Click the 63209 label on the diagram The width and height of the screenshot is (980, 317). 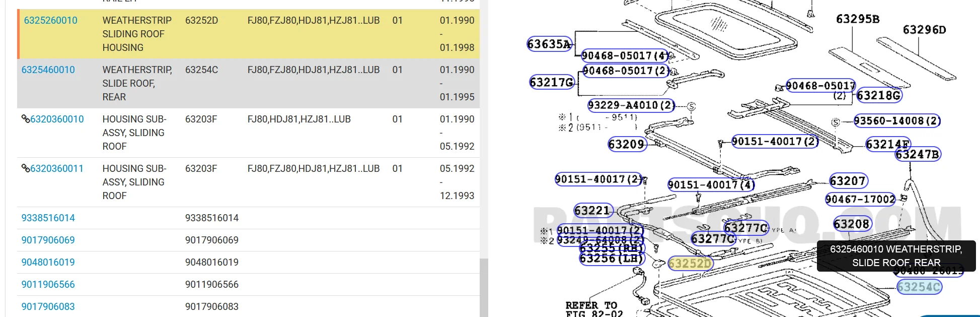click(x=626, y=145)
